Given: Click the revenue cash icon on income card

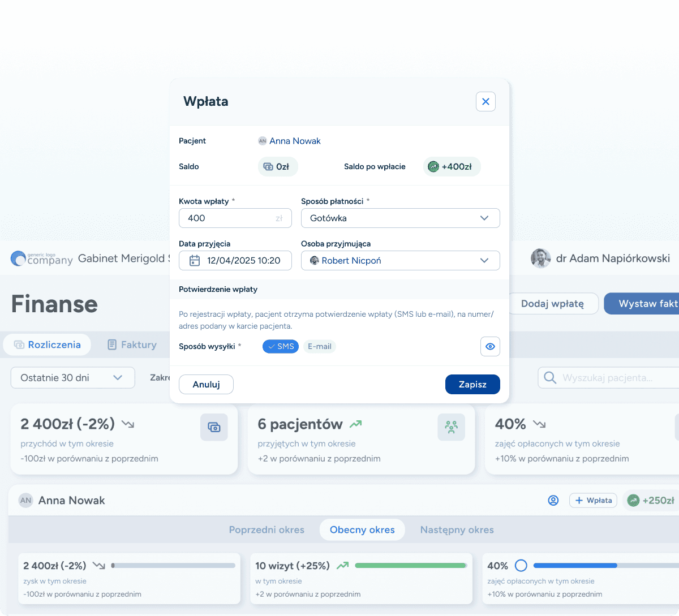Looking at the screenshot, I should [214, 427].
